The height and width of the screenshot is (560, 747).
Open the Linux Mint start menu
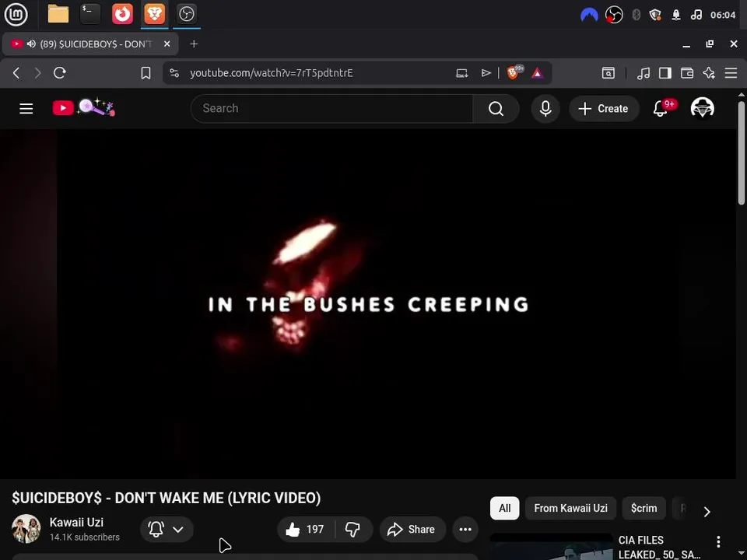pos(16,14)
